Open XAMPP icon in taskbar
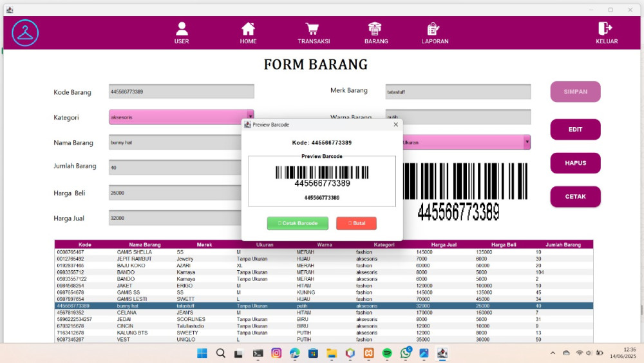The height and width of the screenshot is (363, 644). 368,353
